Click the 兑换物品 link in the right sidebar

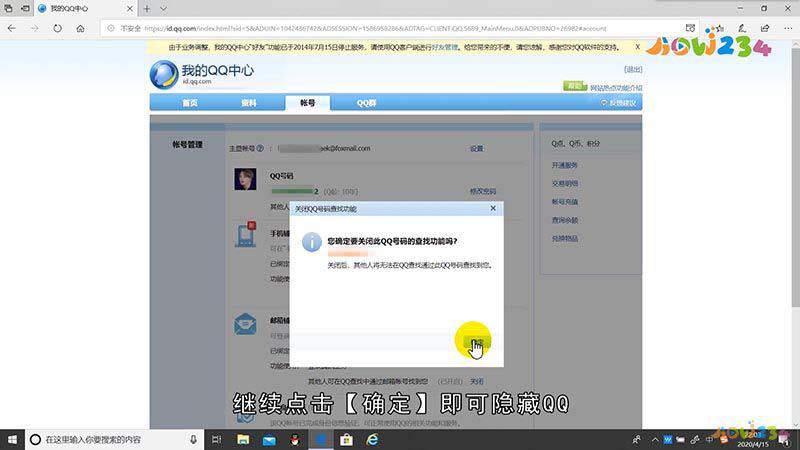coord(564,239)
